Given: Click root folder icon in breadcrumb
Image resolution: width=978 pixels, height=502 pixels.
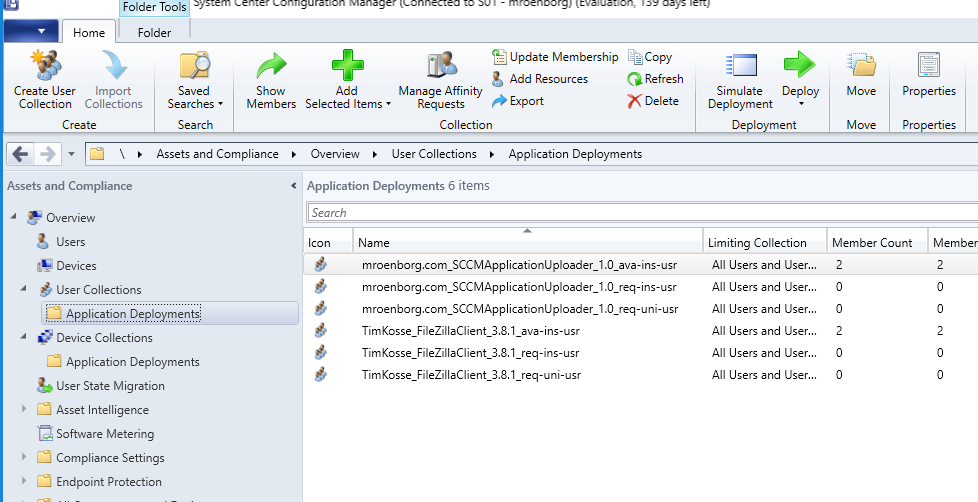Looking at the screenshot, I should pyautogui.click(x=97, y=154).
